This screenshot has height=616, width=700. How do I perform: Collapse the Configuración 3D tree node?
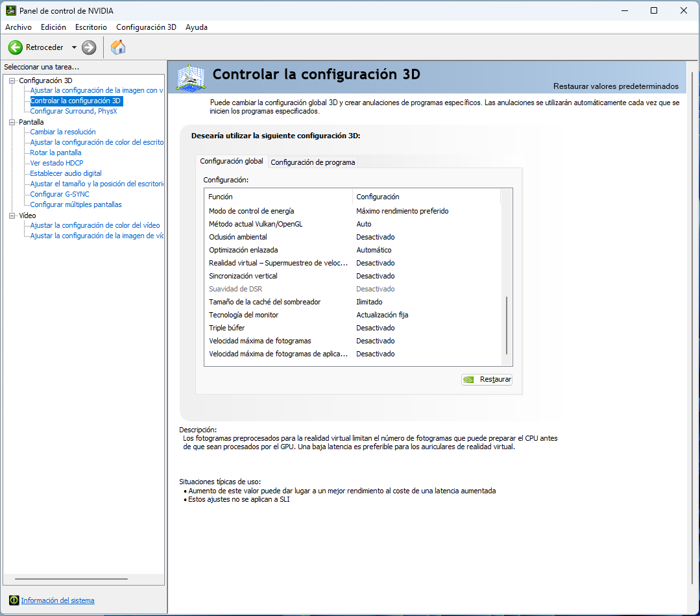point(12,81)
